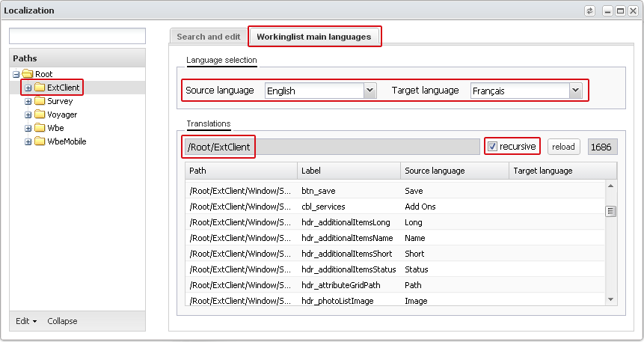Sort by Target language column header

[x=562, y=171]
